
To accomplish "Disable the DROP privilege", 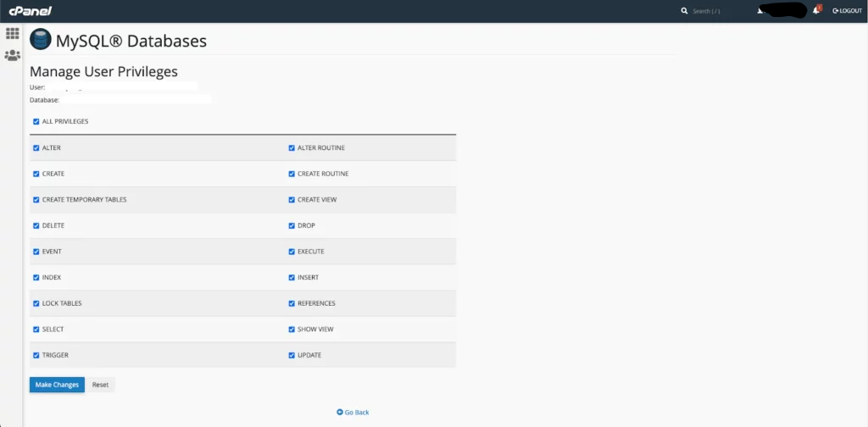I will click(292, 225).
